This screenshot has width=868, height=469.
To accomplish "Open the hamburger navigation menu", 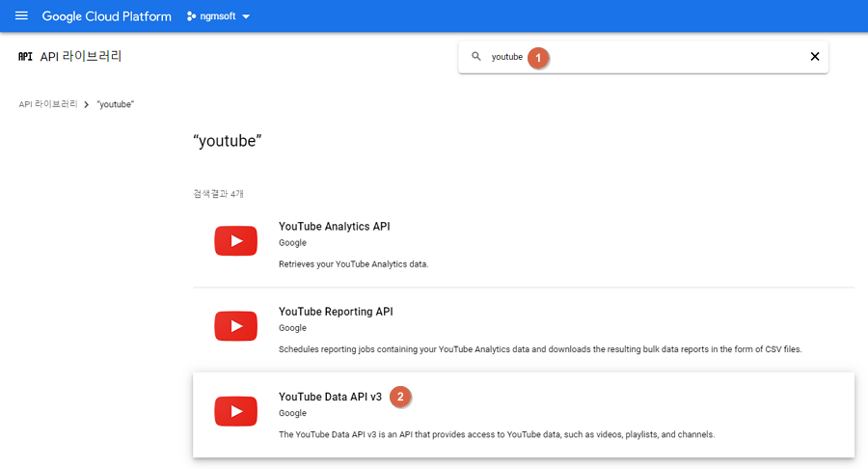I will coord(21,15).
